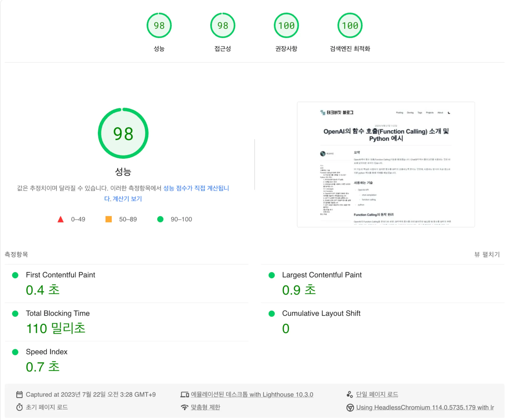505x420 pixels.
Task: Click the green dot beside First Contentful Paint
Action: (x=15, y=275)
